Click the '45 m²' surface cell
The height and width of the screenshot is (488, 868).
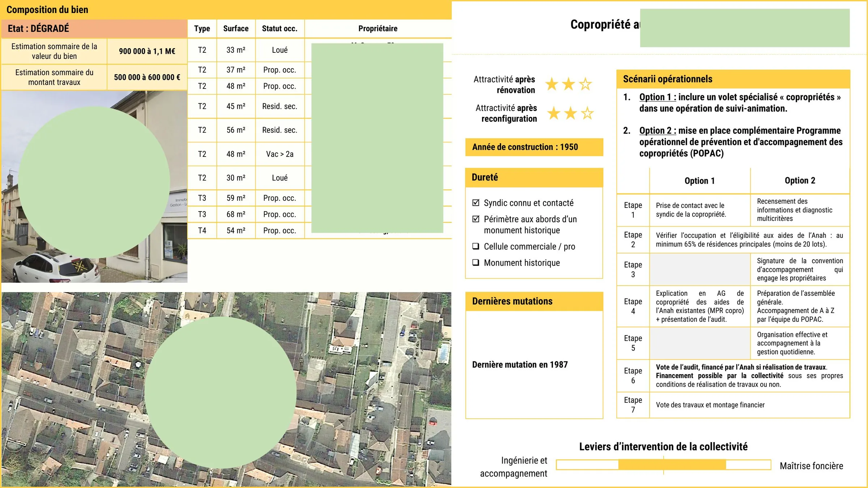[236, 106]
